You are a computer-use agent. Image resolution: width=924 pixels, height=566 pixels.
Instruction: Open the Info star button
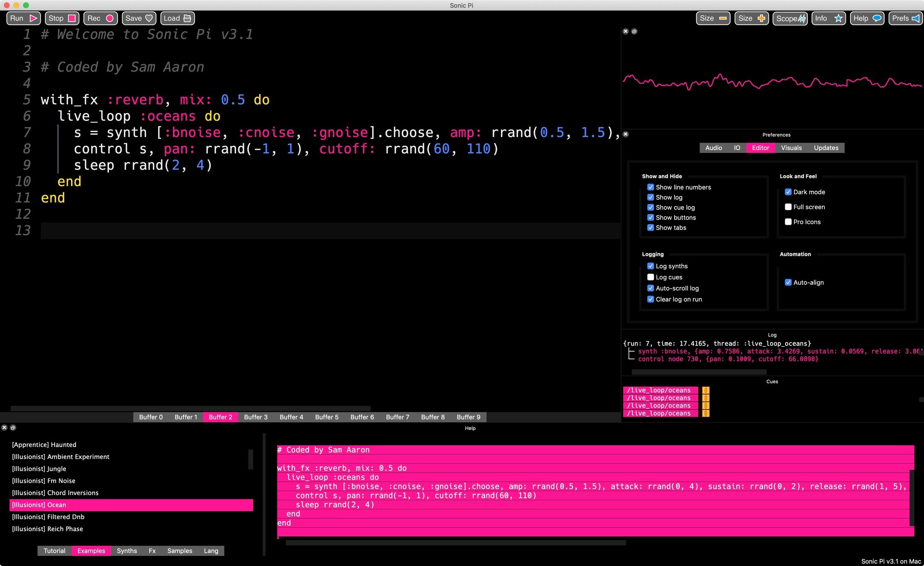click(x=828, y=18)
